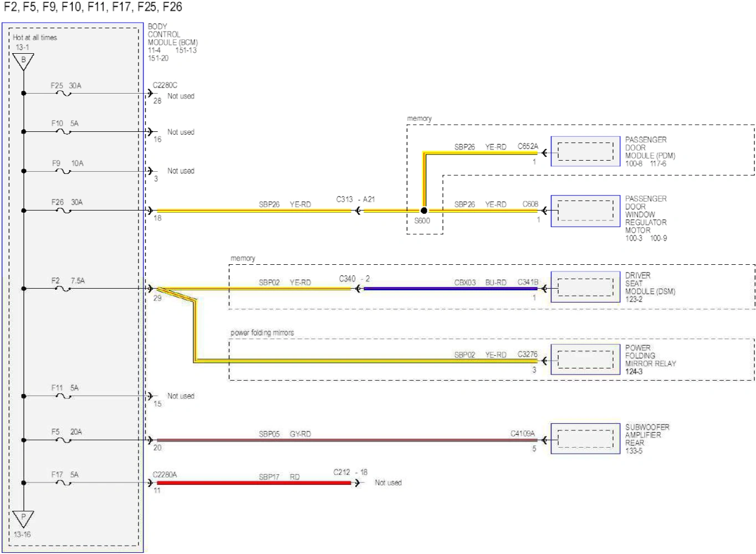Open page reference 151-20 under Body Control Module
This screenshot has width=756, height=554.
point(158,58)
